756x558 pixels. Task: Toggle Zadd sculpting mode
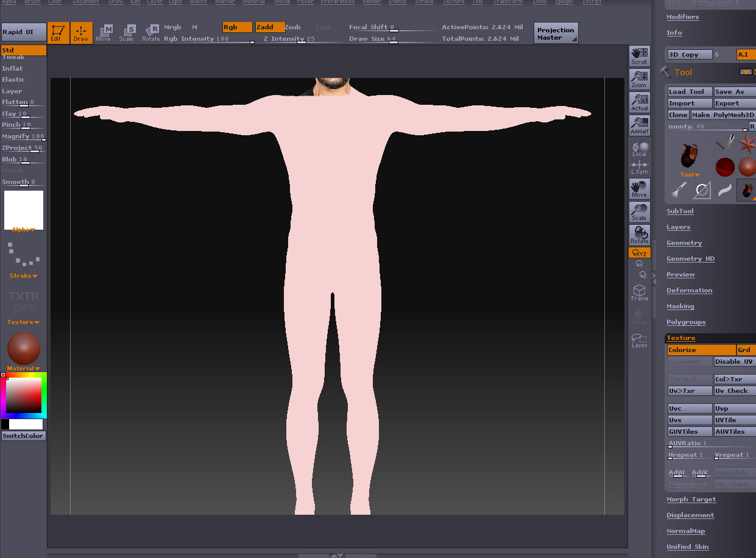click(269, 27)
